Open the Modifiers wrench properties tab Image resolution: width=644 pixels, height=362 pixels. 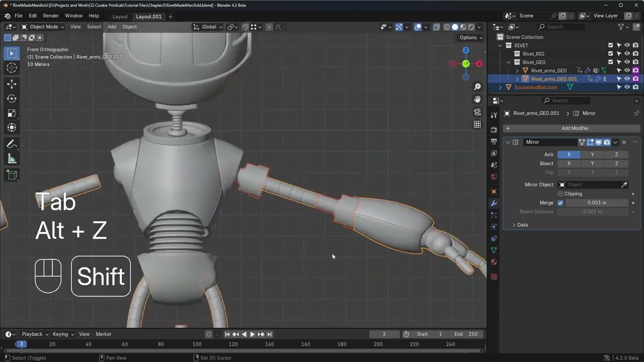[494, 203]
